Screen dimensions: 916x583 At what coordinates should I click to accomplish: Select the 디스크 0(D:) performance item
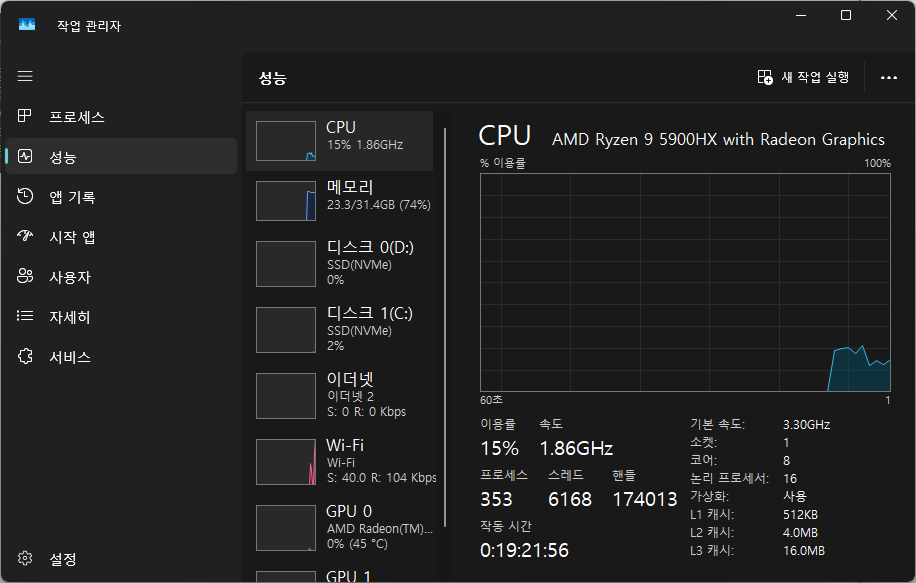[340, 264]
